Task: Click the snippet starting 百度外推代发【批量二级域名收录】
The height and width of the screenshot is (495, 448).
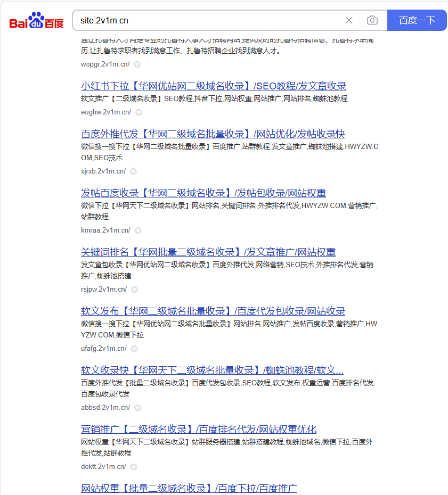Action: pos(228,389)
